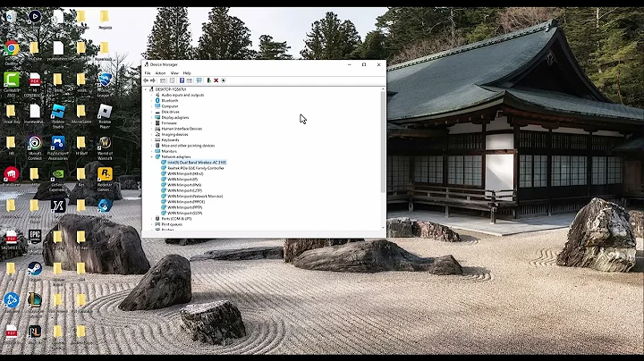Expand the Keyboards category
The image size is (644, 361).
[x=151, y=140]
